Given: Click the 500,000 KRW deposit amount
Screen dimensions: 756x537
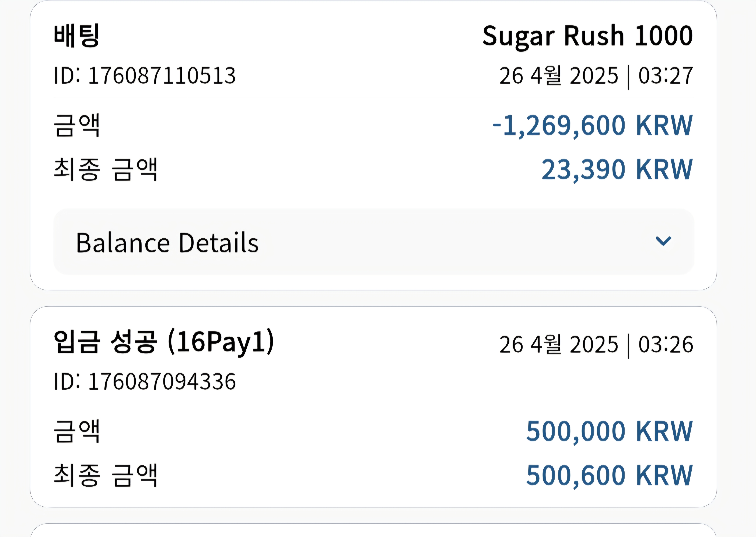Looking at the screenshot, I should 610,431.
